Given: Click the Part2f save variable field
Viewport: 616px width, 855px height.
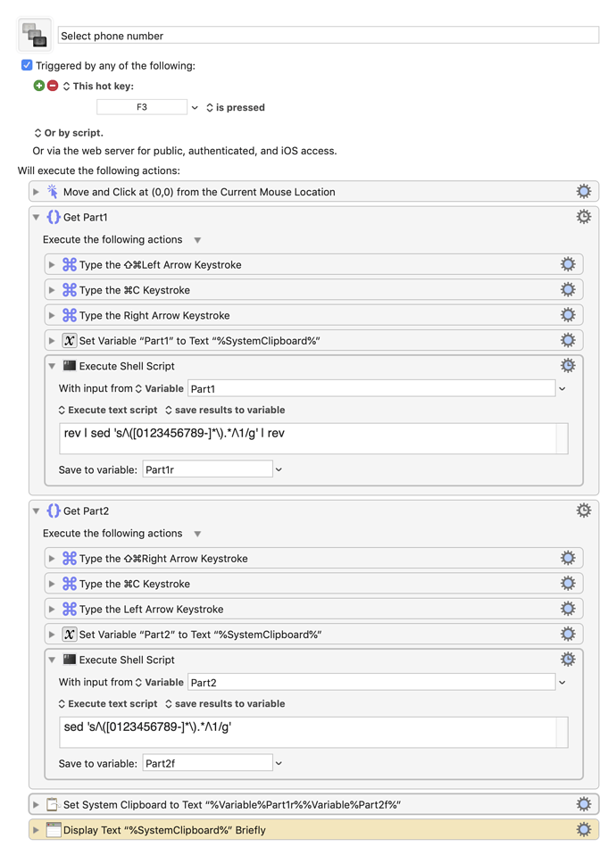Looking at the screenshot, I should (207, 763).
